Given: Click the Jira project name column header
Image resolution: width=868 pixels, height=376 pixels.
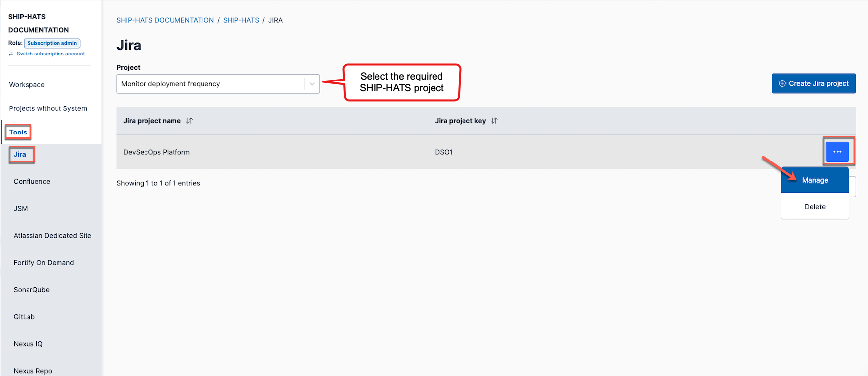Looking at the screenshot, I should (152, 121).
